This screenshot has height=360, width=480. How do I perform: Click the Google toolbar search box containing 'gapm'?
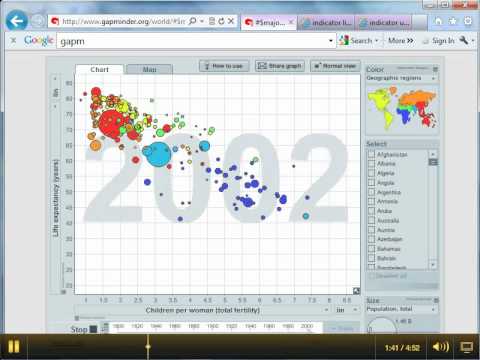[x=193, y=41]
